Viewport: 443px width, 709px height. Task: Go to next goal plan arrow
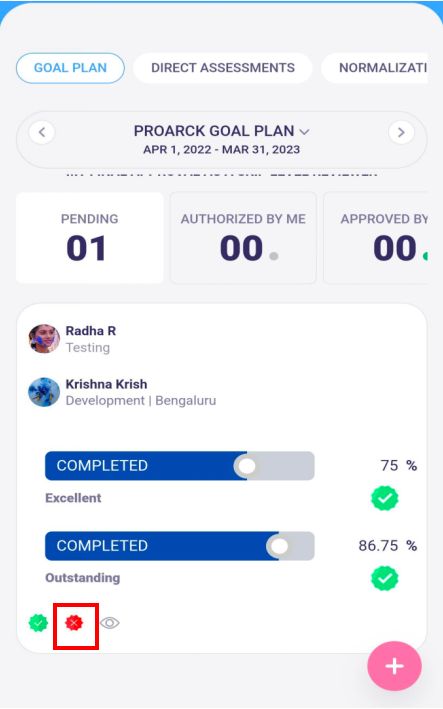(401, 132)
